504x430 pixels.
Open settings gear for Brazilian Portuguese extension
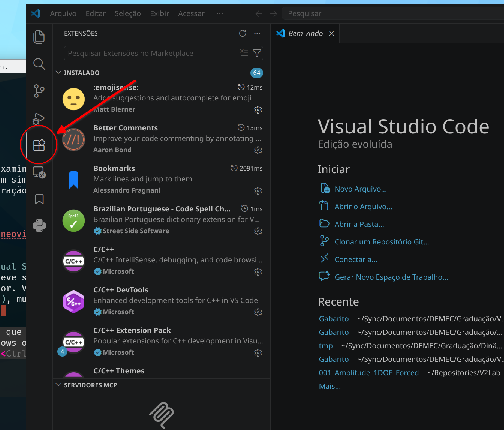click(x=258, y=231)
